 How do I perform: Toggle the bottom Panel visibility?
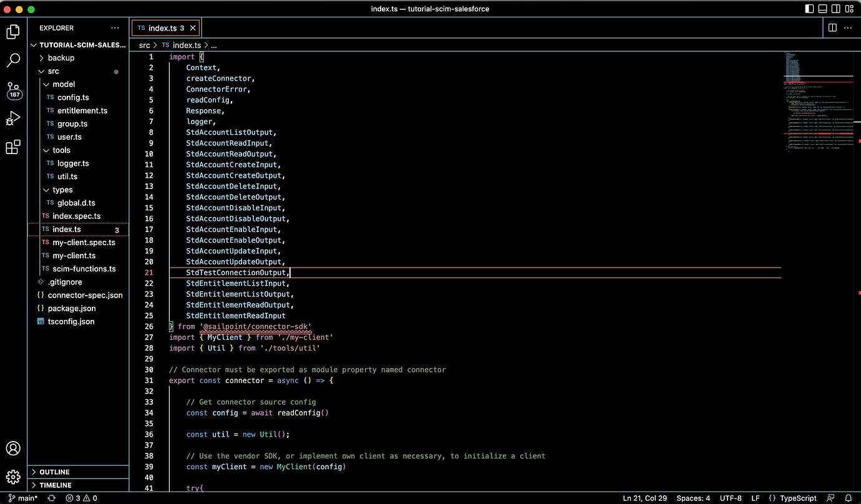click(822, 8)
